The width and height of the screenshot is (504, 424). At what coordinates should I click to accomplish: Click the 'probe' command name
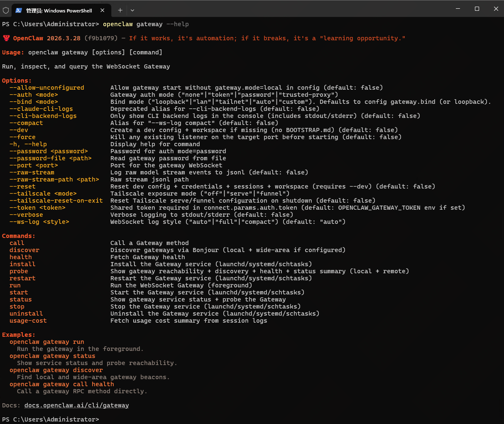(x=19, y=271)
